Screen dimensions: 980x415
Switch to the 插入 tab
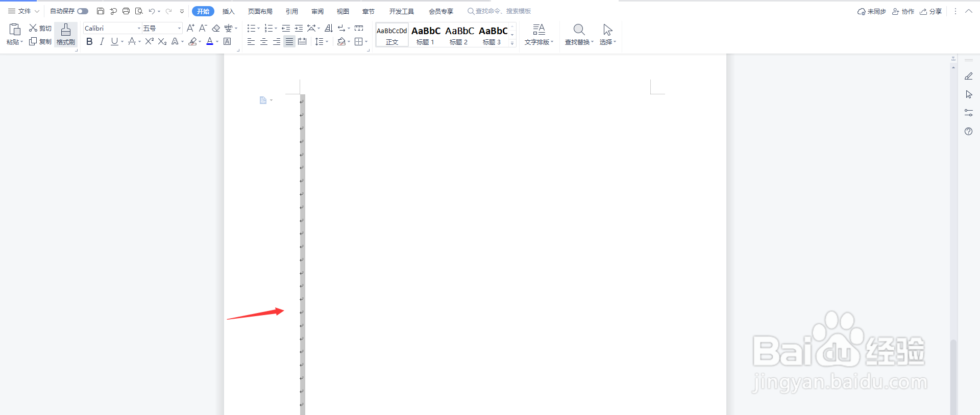229,11
